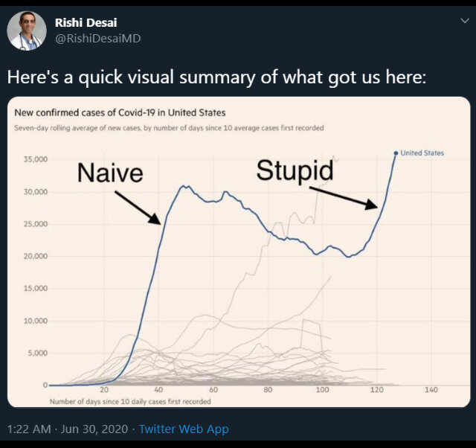Click the 1:22 AM Jun 30, 2020 timestamp
Image resolution: width=476 pixels, height=448 pixels.
pos(68,429)
